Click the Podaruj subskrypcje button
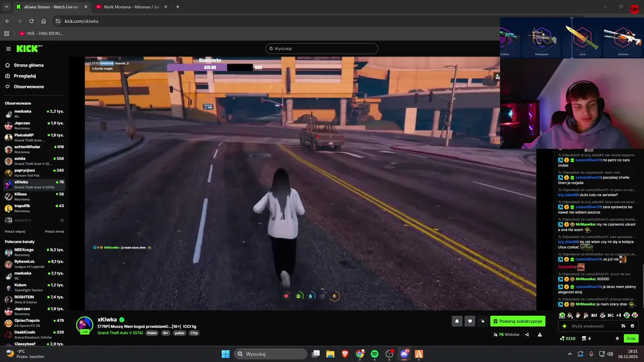644x362 pixels. pos(518,321)
